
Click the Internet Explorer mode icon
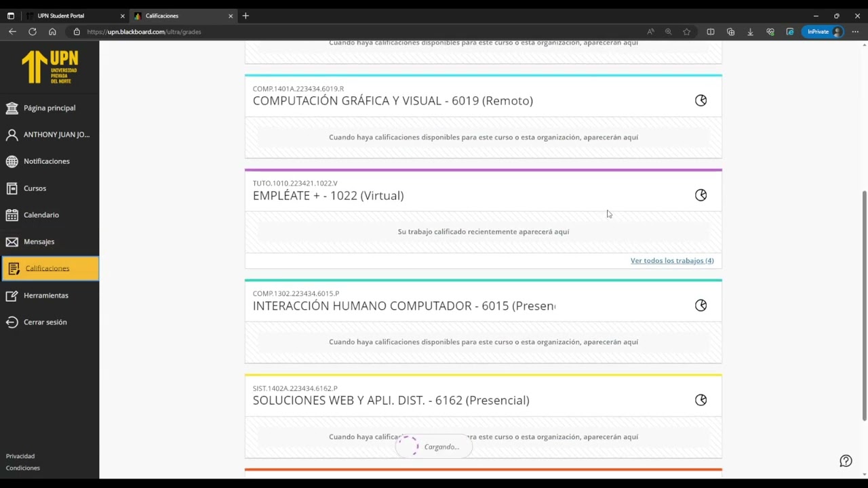tap(790, 31)
